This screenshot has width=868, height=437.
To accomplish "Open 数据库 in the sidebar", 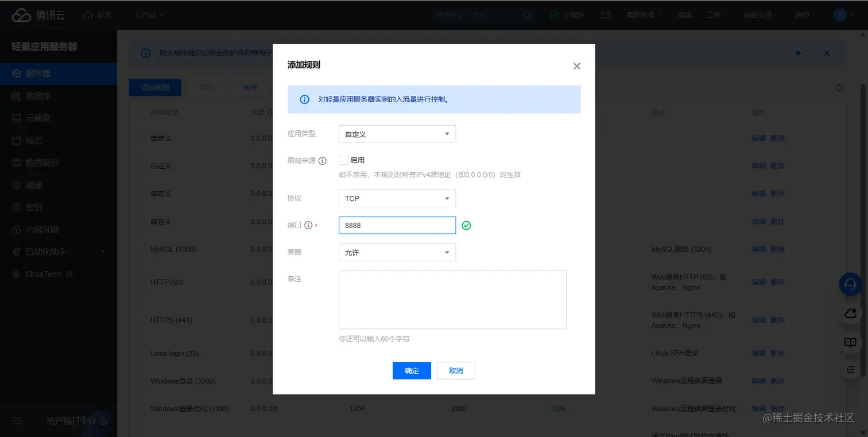I will pyautogui.click(x=59, y=96).
